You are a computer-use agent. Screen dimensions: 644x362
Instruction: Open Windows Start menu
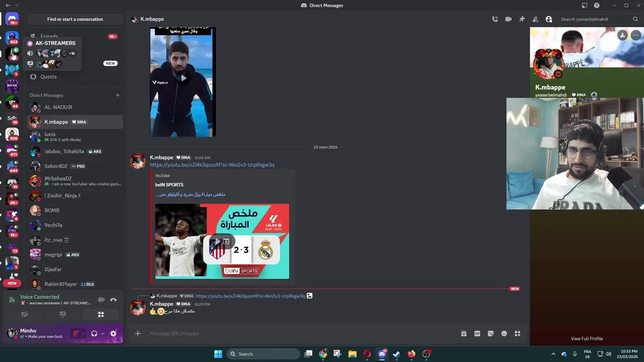218,354
